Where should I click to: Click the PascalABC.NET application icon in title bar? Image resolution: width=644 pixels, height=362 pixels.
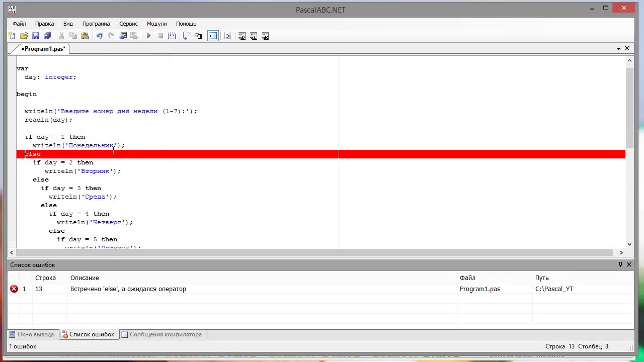click(12, 9)
